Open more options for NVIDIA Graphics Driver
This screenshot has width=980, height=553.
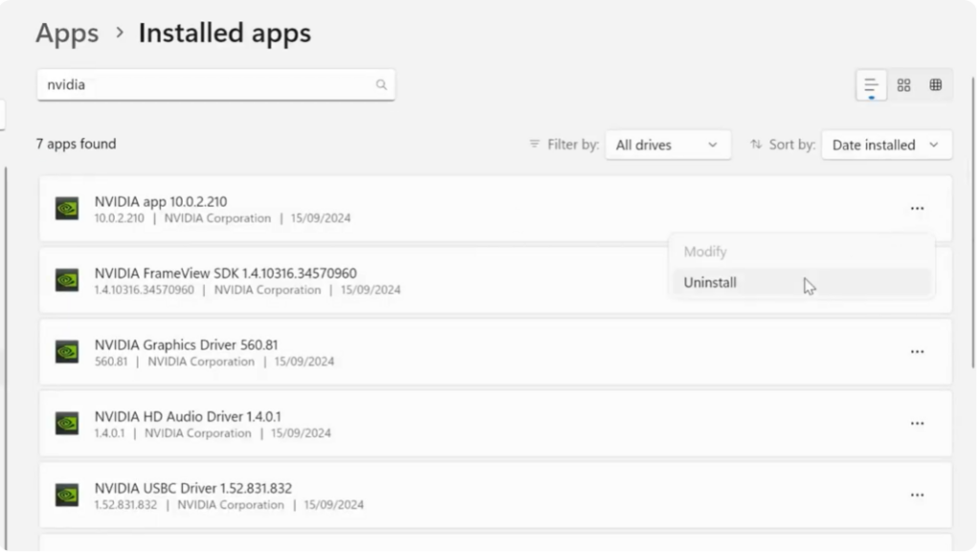917,352
